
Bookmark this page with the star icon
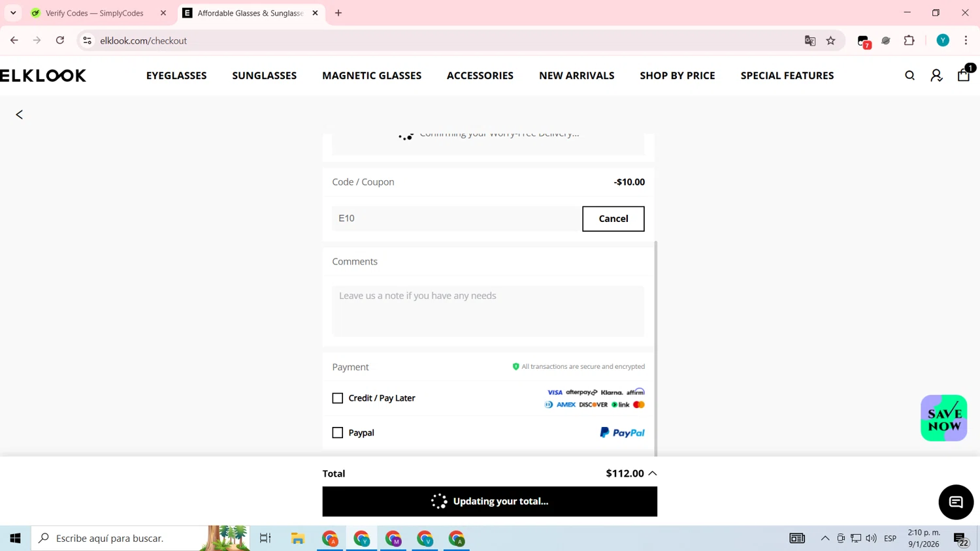click(831, 40)
